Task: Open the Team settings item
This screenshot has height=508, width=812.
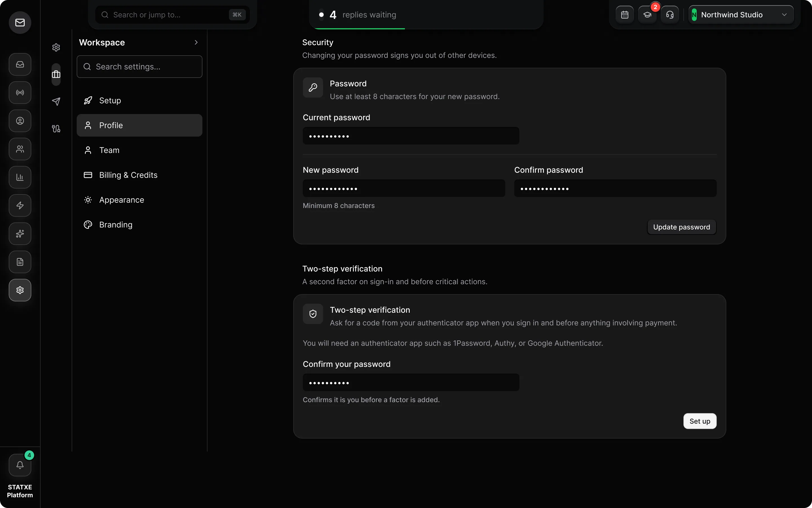Action: coord(139,150)
